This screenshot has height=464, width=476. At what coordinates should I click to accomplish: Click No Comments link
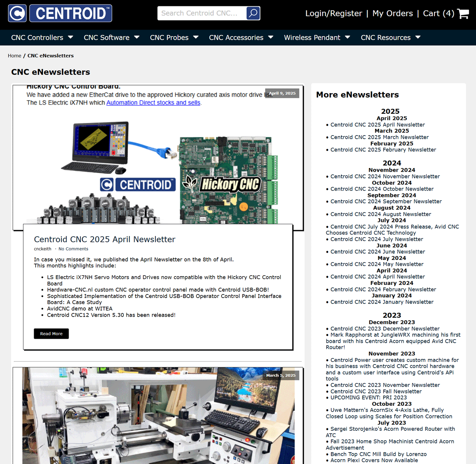click(x=73, y=249)
